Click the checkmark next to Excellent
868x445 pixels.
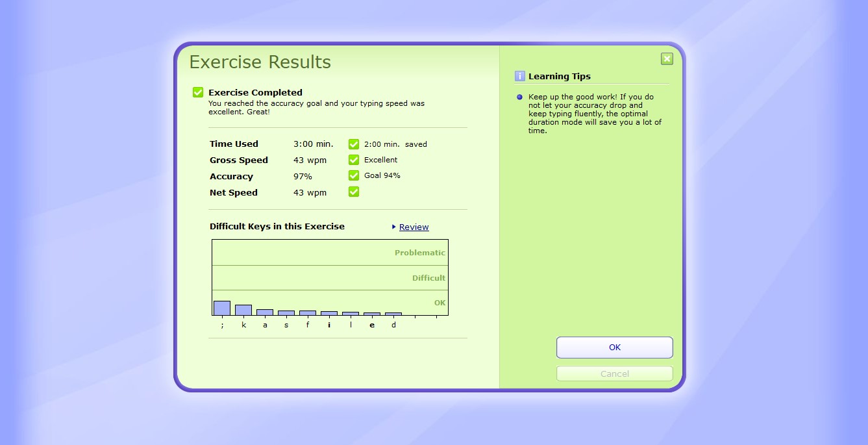pos(354,160)
